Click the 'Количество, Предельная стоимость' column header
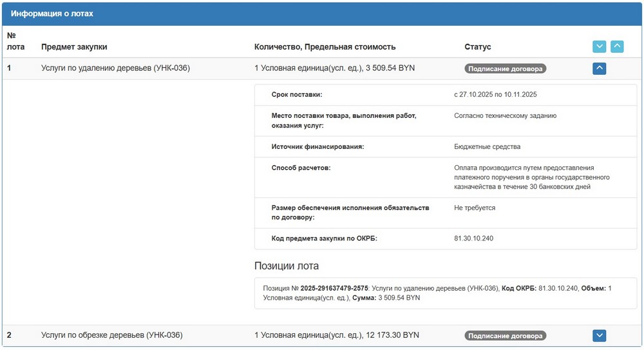Screen dimensions: 644x350 point(325,47)
